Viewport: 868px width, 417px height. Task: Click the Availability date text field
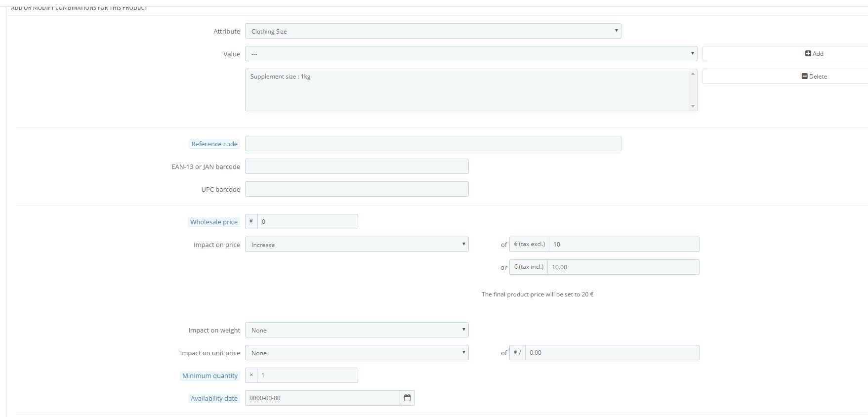coord(322,398)
